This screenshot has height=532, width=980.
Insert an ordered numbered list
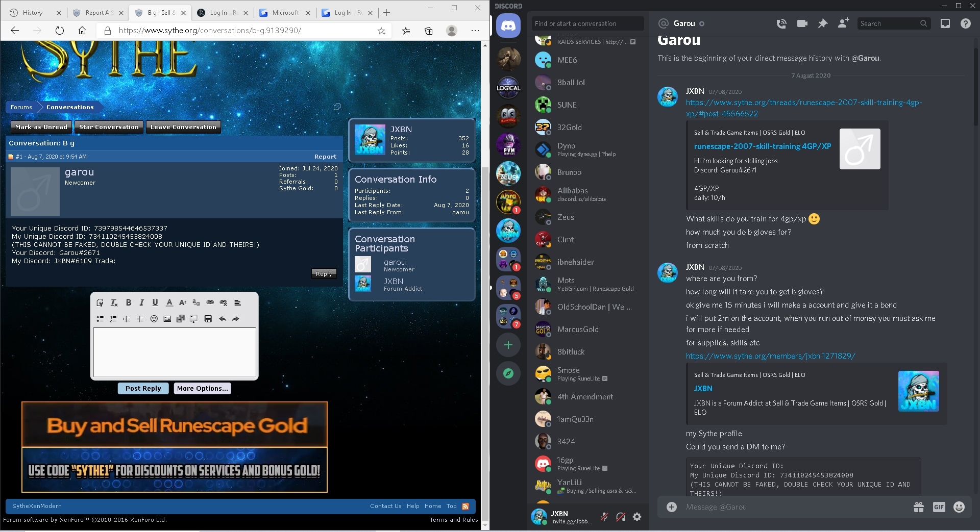[113, 319]
